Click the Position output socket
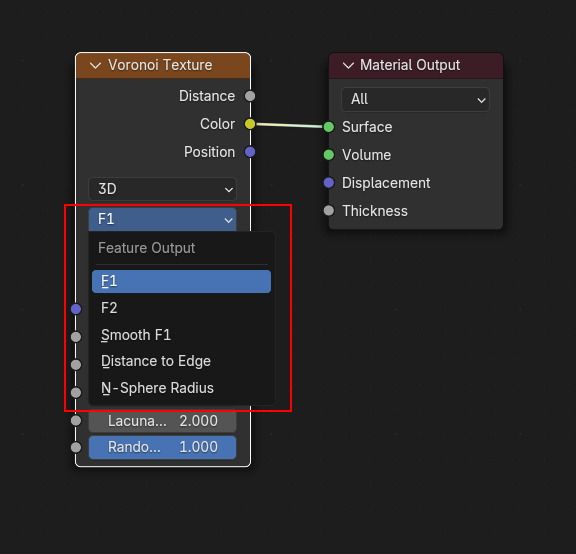Viewport: 576px width, 554px height. pos(250,152)
